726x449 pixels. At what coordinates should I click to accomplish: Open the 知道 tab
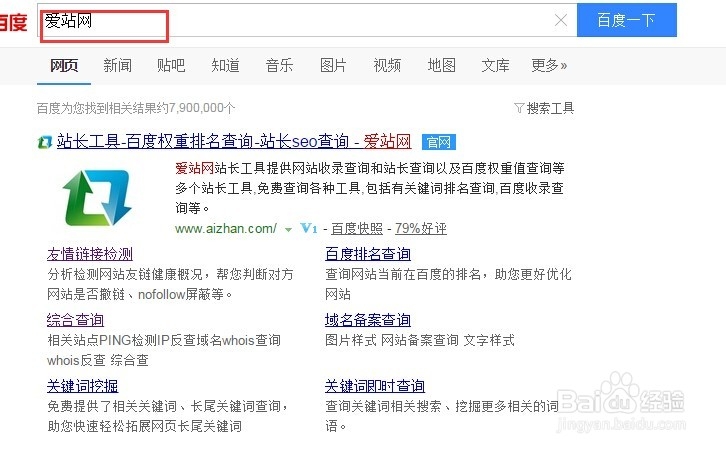(x=225, y=65)
